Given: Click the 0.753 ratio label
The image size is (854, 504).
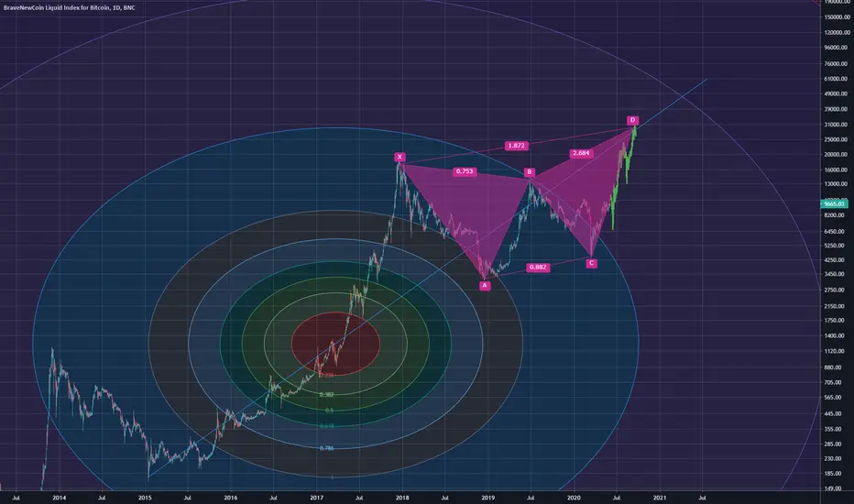Looking at the screenshot, I should tap(465, 171).
